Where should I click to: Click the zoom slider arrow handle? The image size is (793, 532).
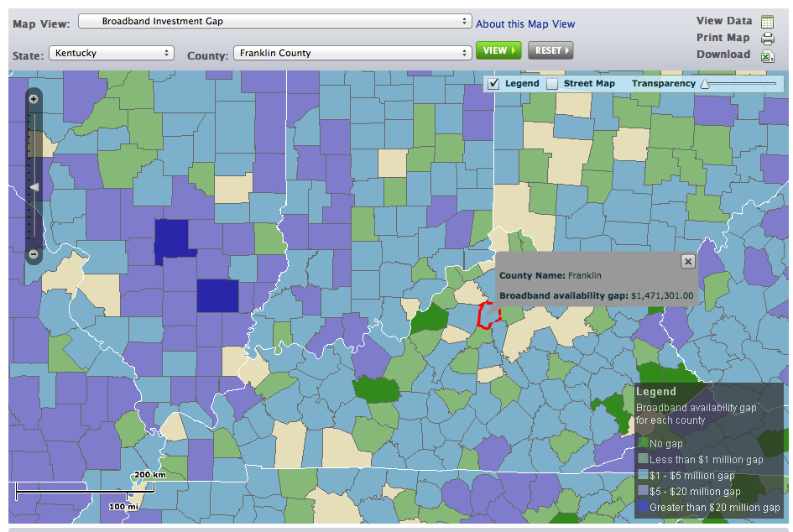pyautogui.click(x=34, y=187)
